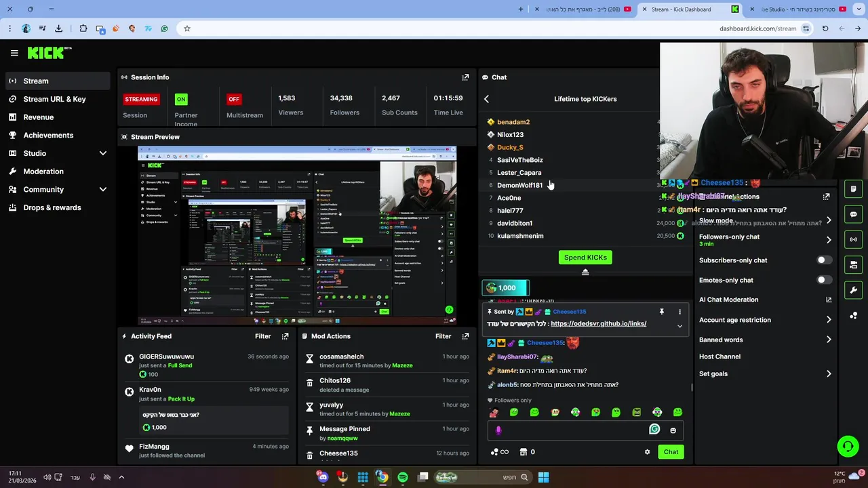Toggle Subscribers-only chat switch
The height and width of the screenshot is (488, 868).
pyautogui.click(x=824, y=260)
